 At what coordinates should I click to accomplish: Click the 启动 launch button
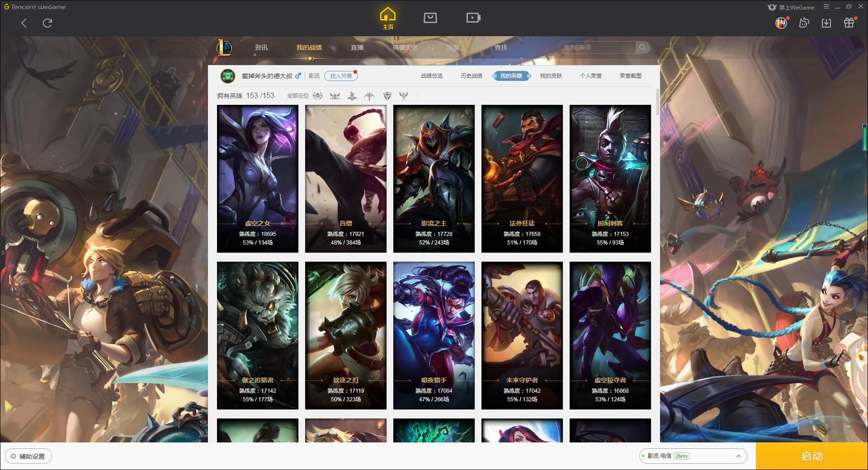point(811,456)
